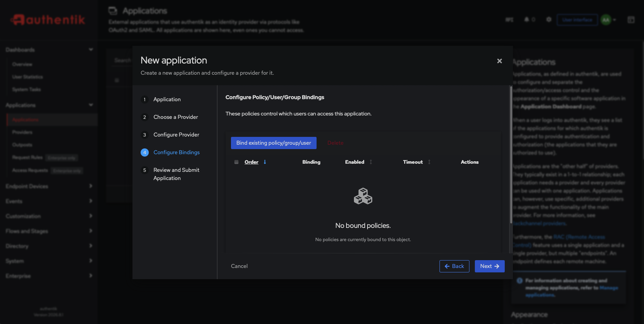Click the Enabled column sort icon
The image size is (644, 324).
click(371, 162)
